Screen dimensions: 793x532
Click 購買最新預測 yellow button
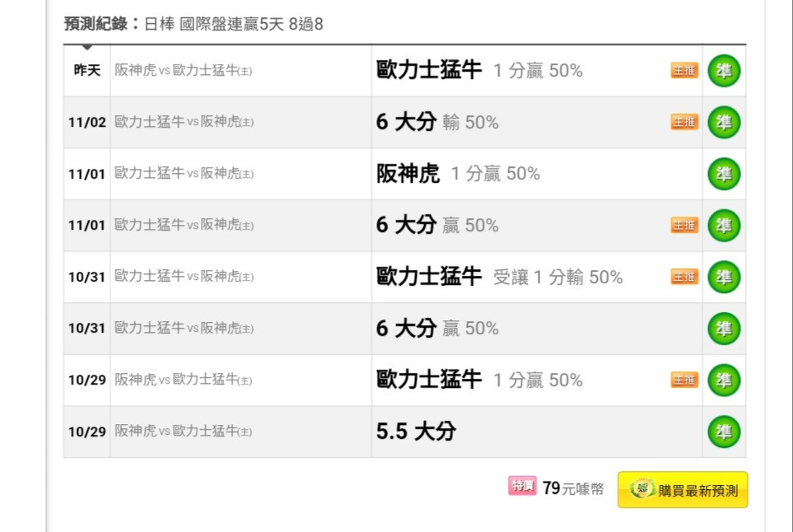pyautogui.click(x=682, y=489)
